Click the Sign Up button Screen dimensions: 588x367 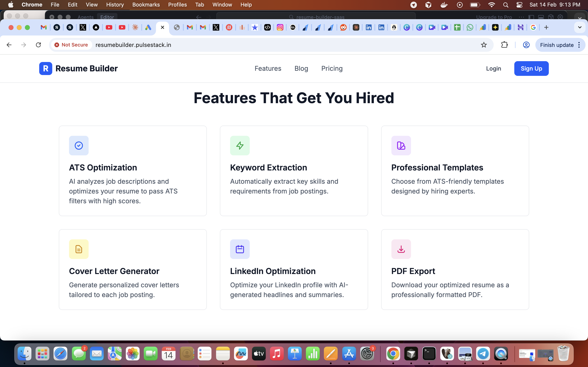(x=531, y=69)
